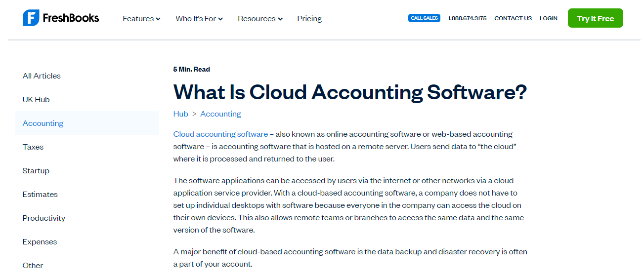Open the Taxes sidebar category
This screenshot has height=278, width=644.
[x=33, y=147]
